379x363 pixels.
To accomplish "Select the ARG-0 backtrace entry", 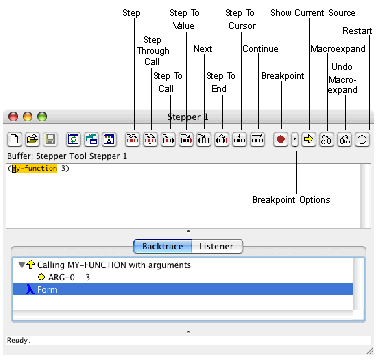I will coord(64,277).
